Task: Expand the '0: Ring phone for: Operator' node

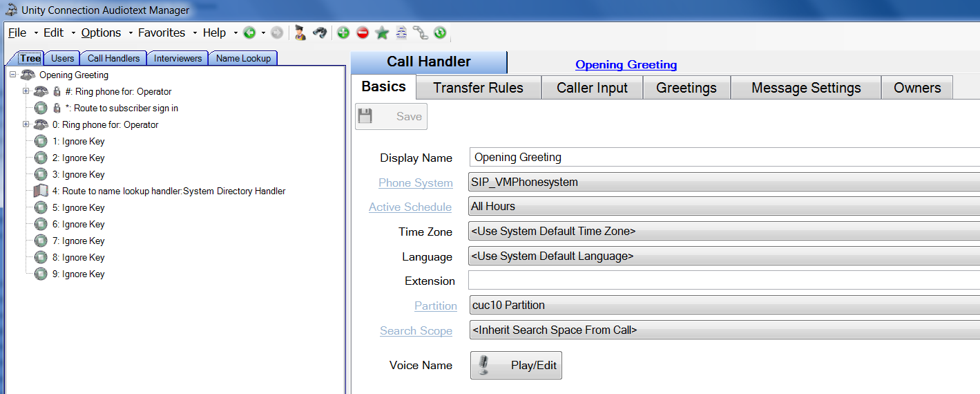Action: point(26,124)
